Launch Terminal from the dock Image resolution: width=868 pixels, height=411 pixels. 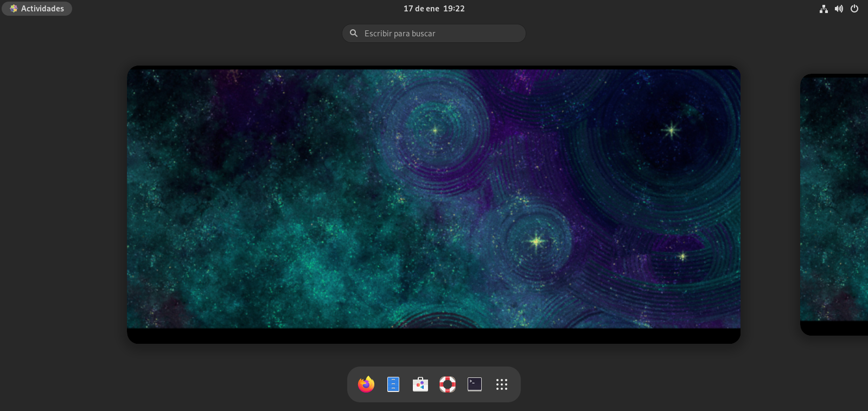coord(475,384)
